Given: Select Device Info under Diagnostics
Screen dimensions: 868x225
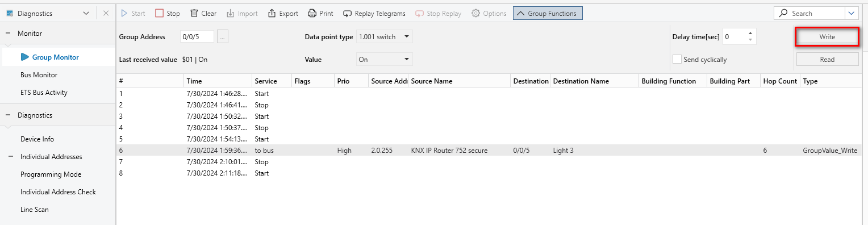Looking at the screenshot, I should (37, 139).
